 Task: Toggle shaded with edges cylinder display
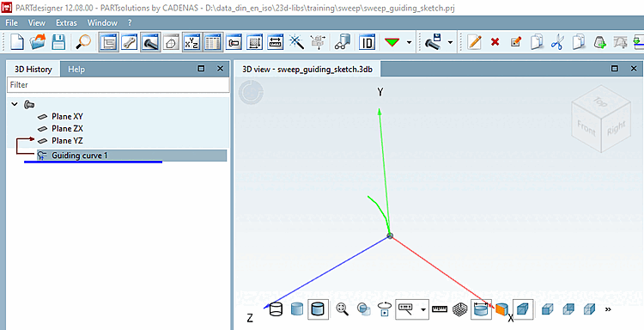pos(319,309)
